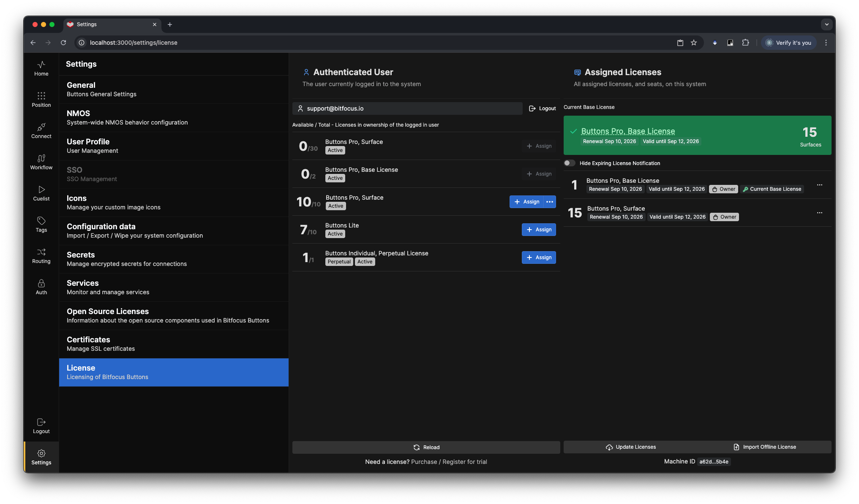Go back with the browser back arrow
The height and width of the screenshot is (504, 859).
tap(33, 43)
